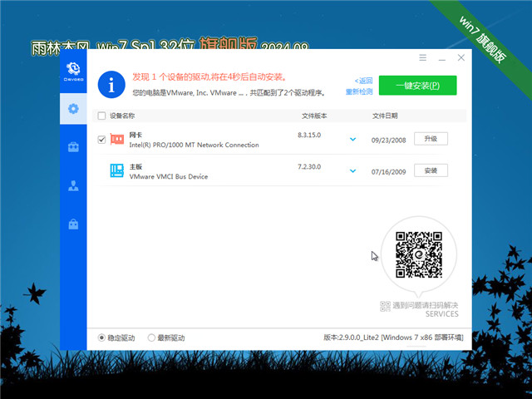Click the motherboard device icon
Image resolution: width=532 pixels, height=399 pixels.
tap(116, 170)
